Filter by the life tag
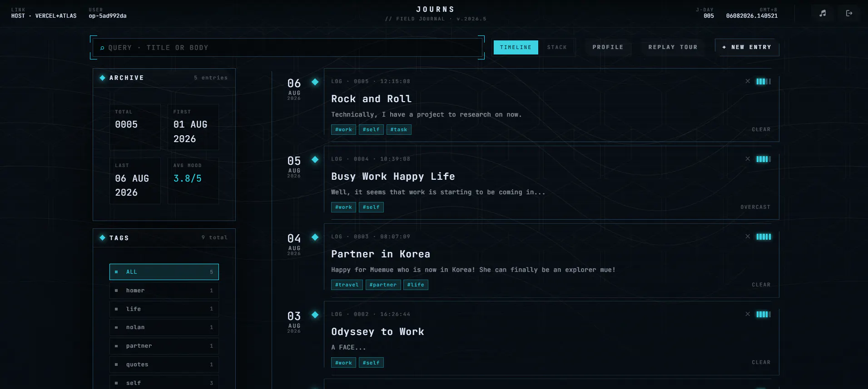868x389 pixels. [164, 309]
